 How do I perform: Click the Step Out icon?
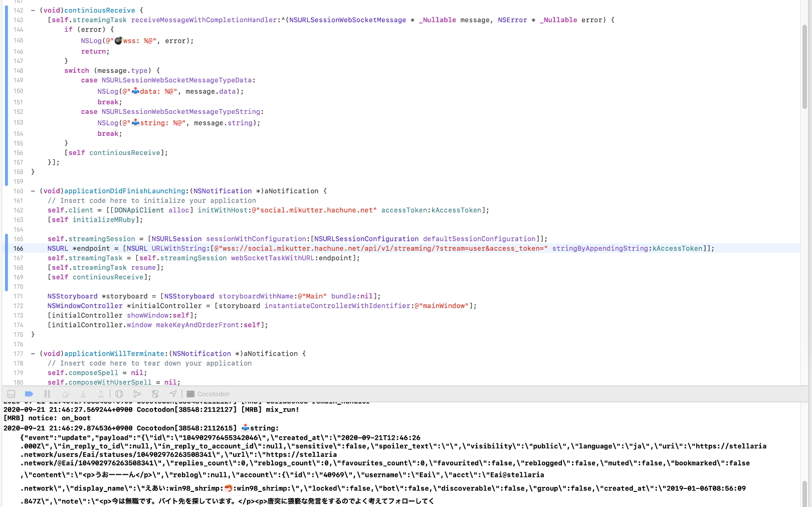coord(101,394)
